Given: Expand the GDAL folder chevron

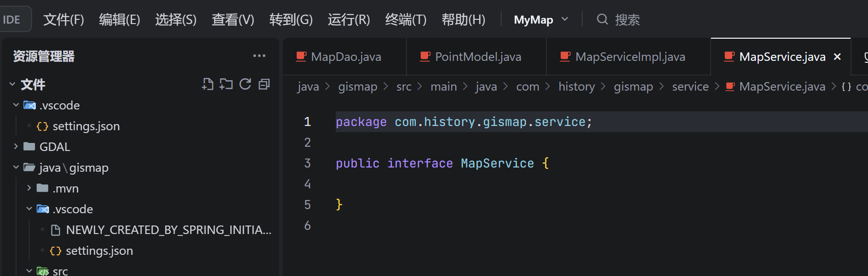Looking at the screenshot, I should [x=16, y=146].
